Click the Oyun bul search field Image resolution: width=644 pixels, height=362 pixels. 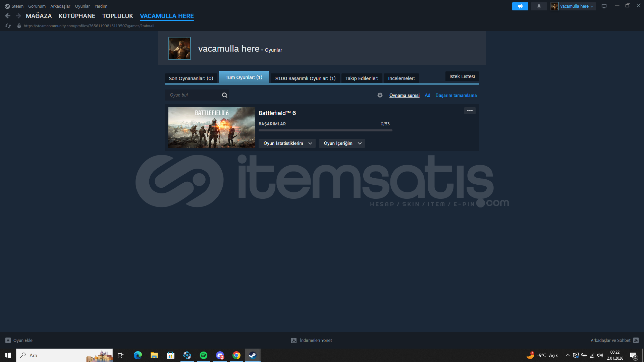(193, 95)
